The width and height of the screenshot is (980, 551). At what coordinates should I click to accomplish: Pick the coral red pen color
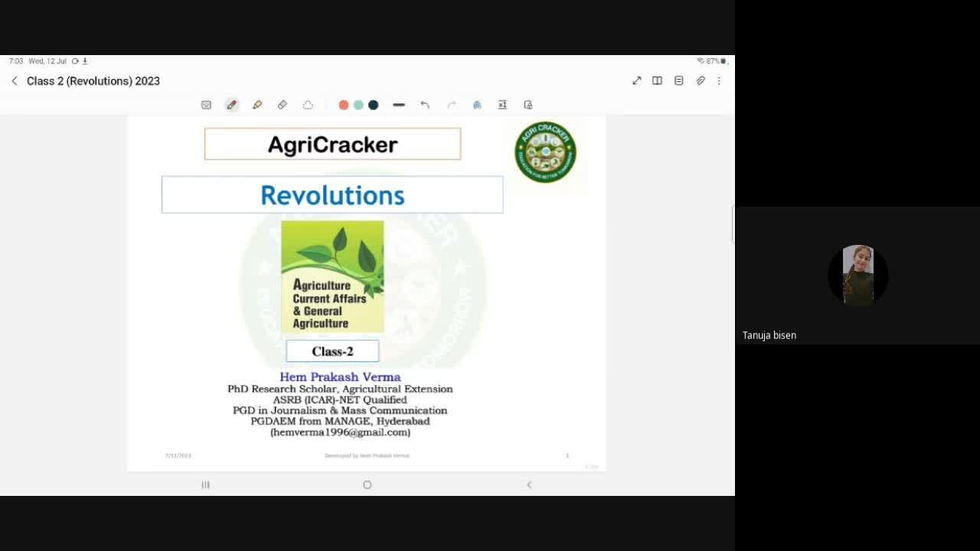344,105
